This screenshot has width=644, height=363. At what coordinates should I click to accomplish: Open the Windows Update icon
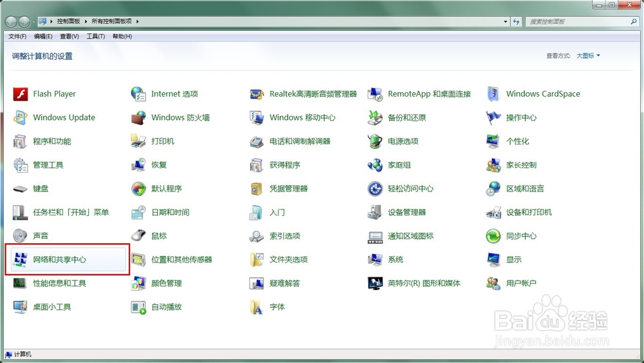pyautogui.click(x=20, y=117)
